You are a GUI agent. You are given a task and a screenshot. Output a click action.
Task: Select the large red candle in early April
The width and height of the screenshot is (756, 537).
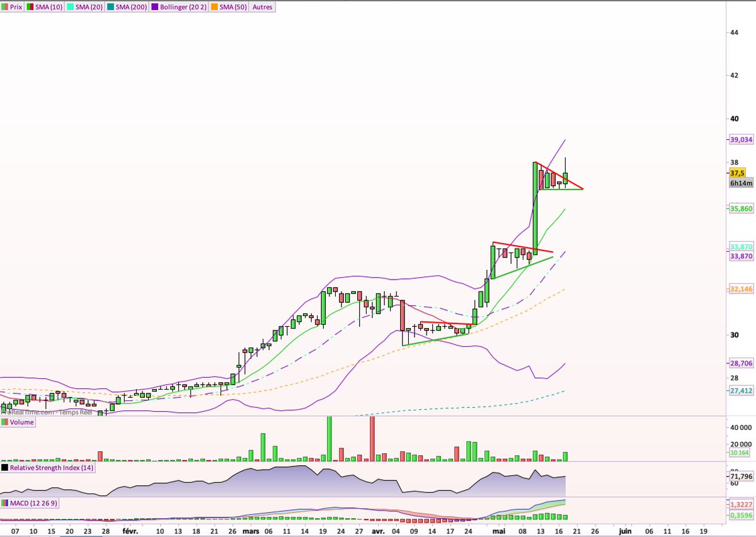tap(401, 315)
